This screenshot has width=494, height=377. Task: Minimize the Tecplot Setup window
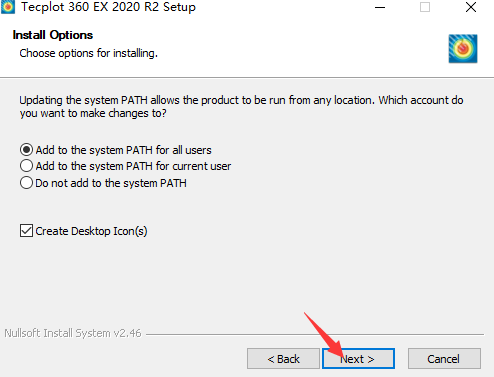click(x=380, y=7)
